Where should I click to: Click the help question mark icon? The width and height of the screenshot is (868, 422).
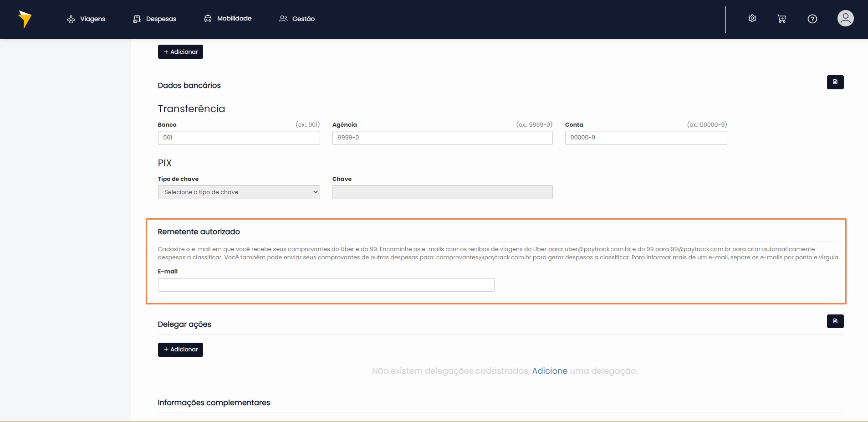click(812, 19)
